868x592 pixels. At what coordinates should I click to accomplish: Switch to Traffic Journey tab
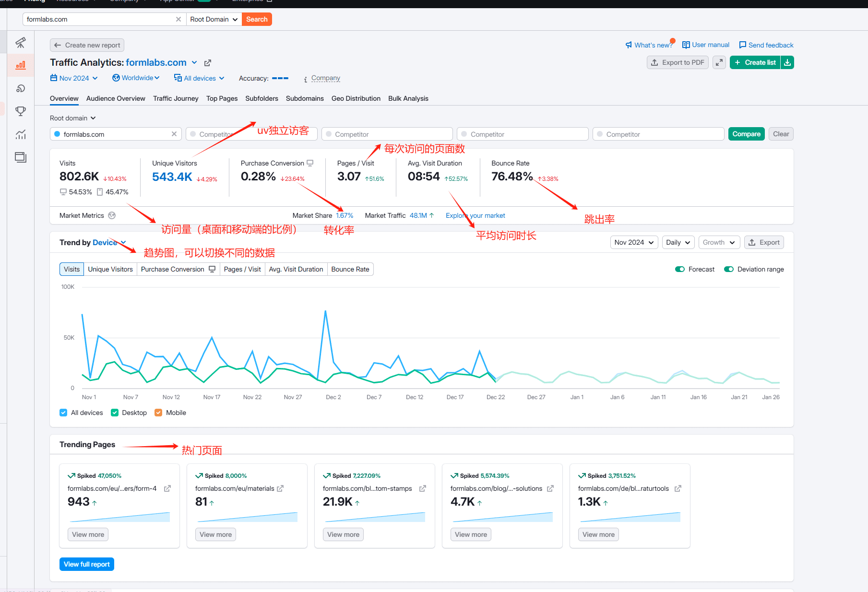(176, 98)
